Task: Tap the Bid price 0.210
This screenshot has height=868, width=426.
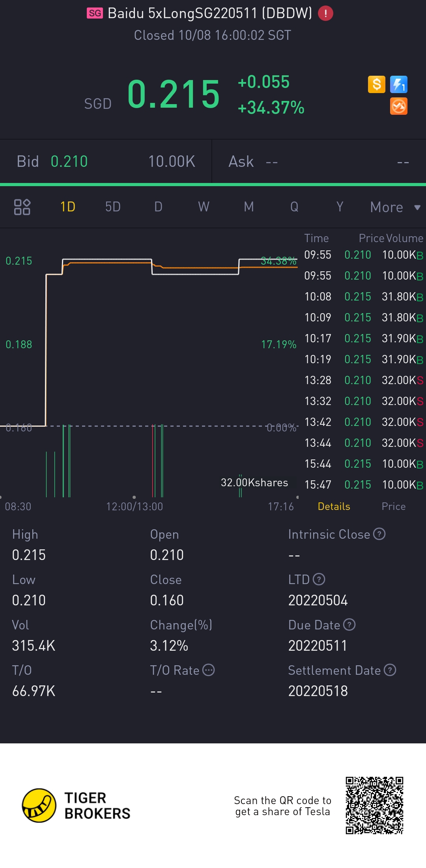Action: click(x=69, y=161)
